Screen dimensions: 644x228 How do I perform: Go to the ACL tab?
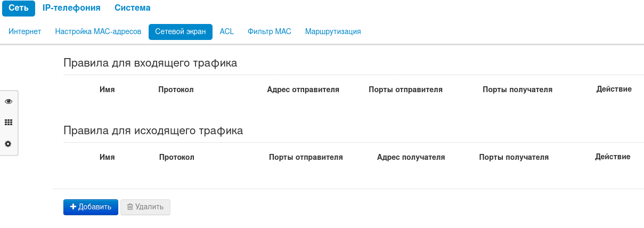(227, 32)
